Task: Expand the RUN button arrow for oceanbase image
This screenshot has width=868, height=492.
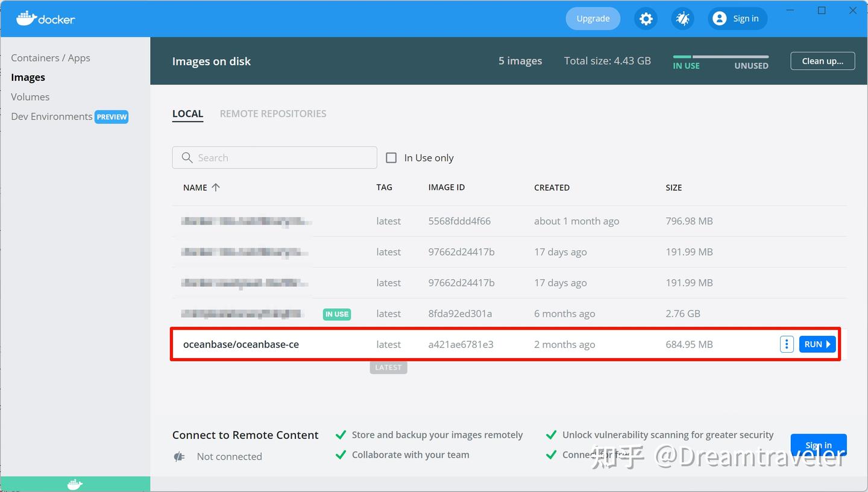Action: 827,344
